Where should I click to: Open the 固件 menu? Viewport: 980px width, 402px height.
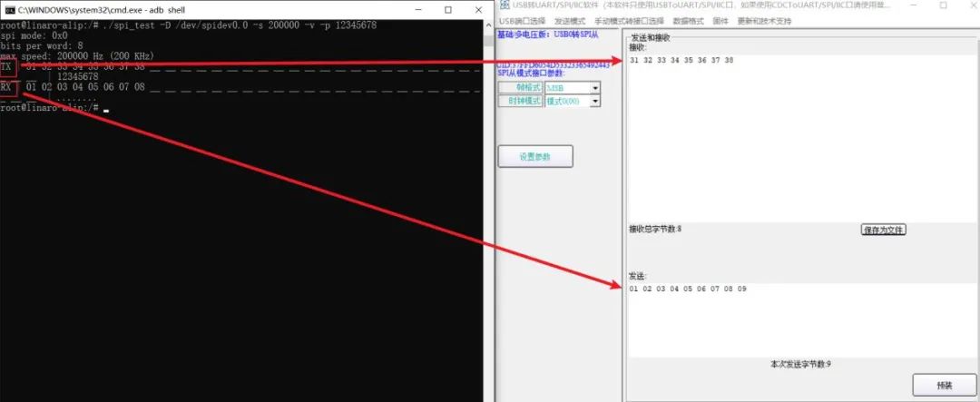(x=720, y=21)
